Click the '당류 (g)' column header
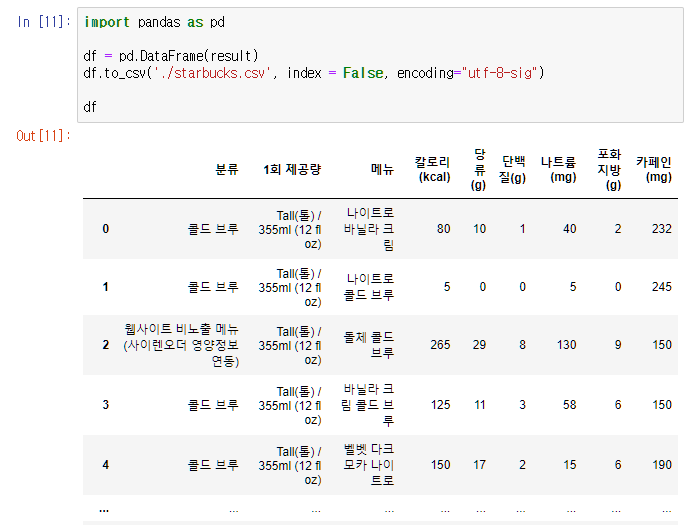This screenshot has width=697, height=525. click(479, 169)
